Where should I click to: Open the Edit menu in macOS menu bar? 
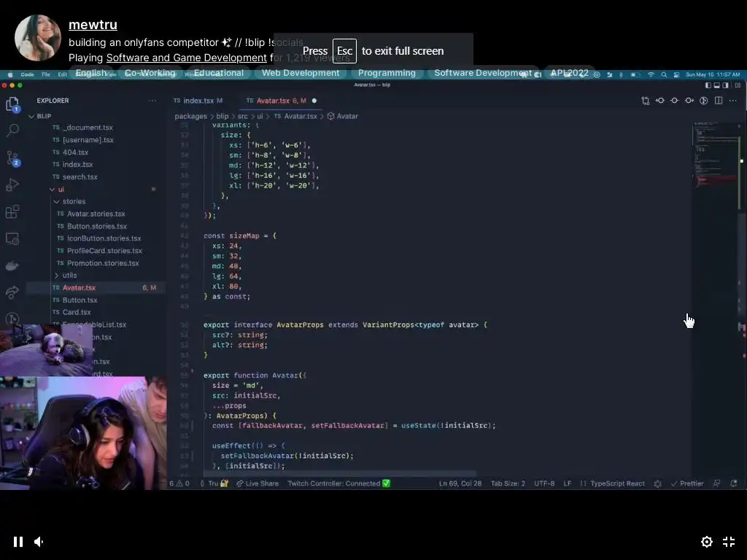[63, 75]
